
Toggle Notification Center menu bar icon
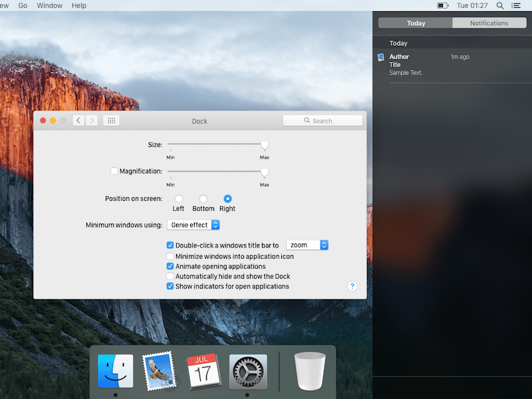[516, 5]
